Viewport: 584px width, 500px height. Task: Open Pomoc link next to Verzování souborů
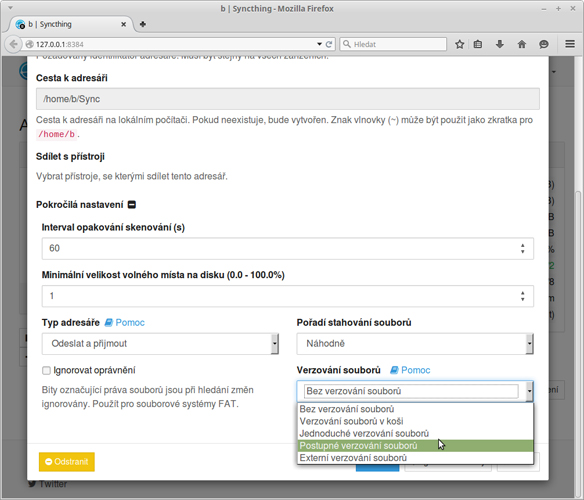coord(410,370)
